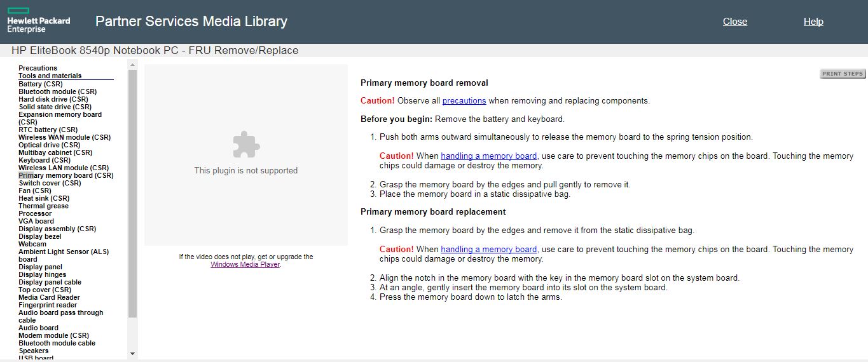Screen dimensions: 868x362
Task: Select Primary memory board (CSR) item
Action: point(66,175)
